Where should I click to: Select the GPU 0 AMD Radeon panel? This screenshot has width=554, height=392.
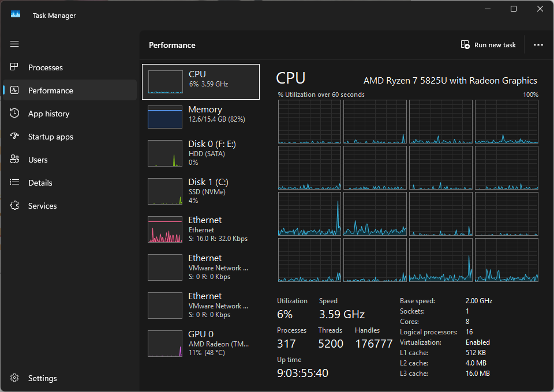201,344
